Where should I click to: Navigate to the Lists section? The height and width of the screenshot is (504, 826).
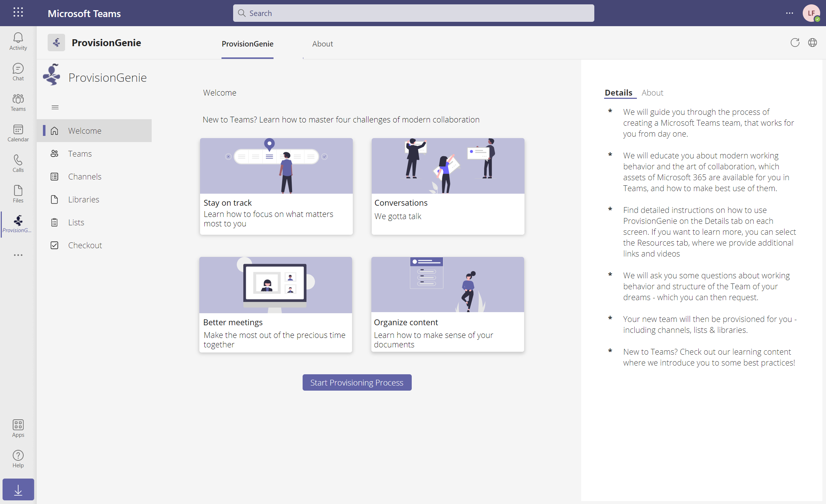coord(76,222)
